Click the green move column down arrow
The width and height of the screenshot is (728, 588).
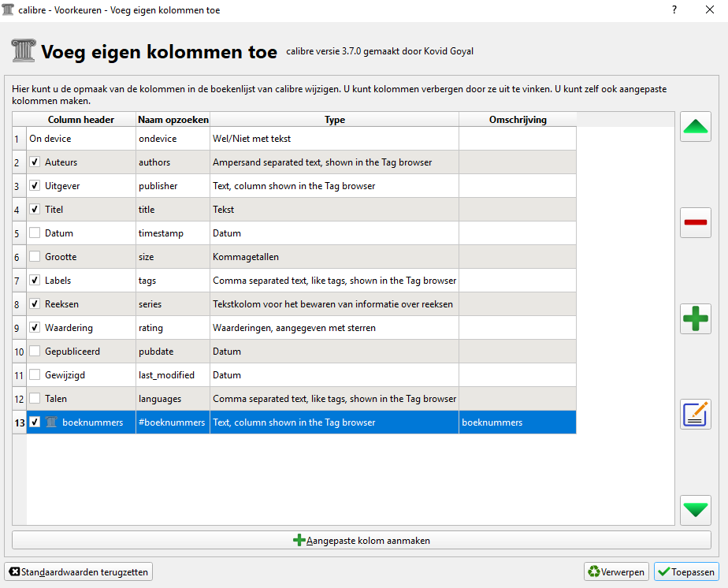[696, 510]
